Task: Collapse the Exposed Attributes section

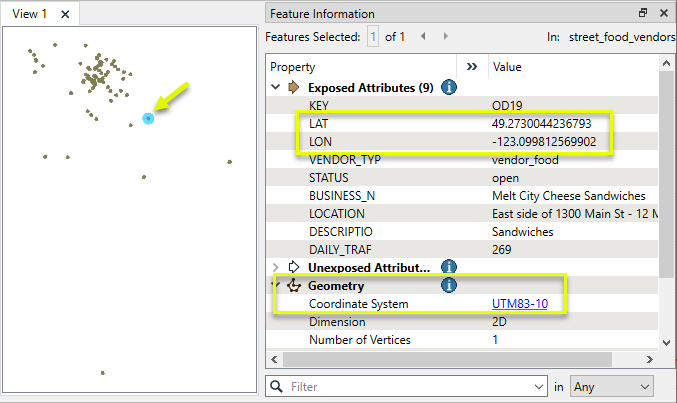Action: click(x=275, y=87)
